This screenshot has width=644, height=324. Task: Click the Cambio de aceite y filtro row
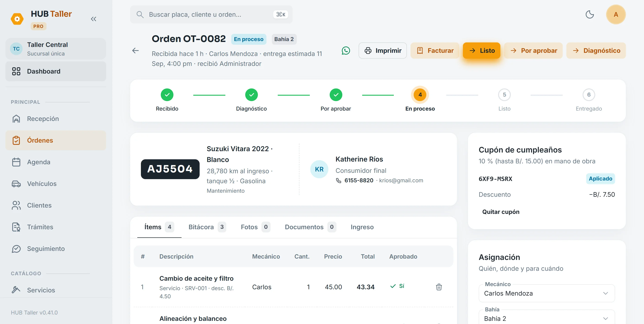293,287
